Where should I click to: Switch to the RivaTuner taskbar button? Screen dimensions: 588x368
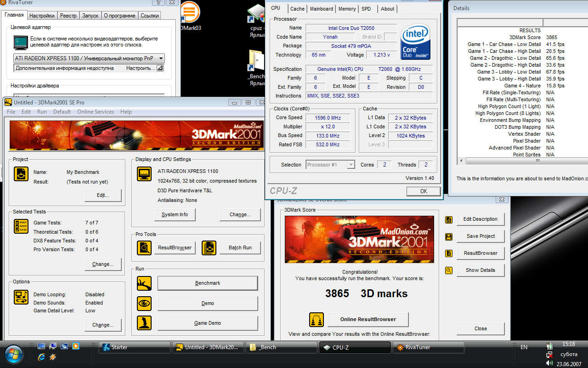pos(428,347)
